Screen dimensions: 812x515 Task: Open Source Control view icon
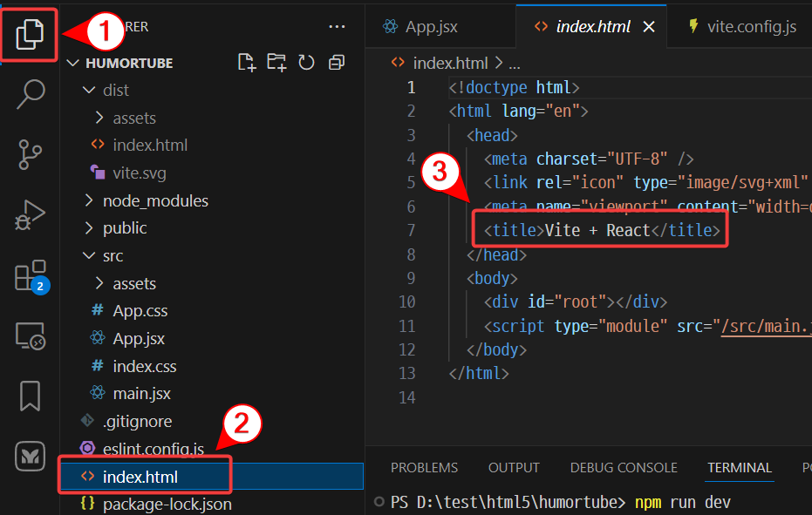pyautogui.click(x=30, y=154)
